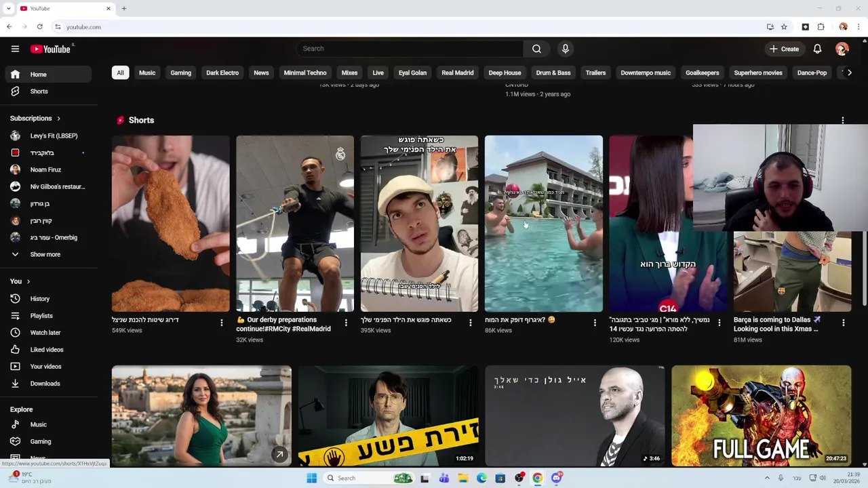
Task: Start voice search with microphone icon
Action: tap(566, 49)
